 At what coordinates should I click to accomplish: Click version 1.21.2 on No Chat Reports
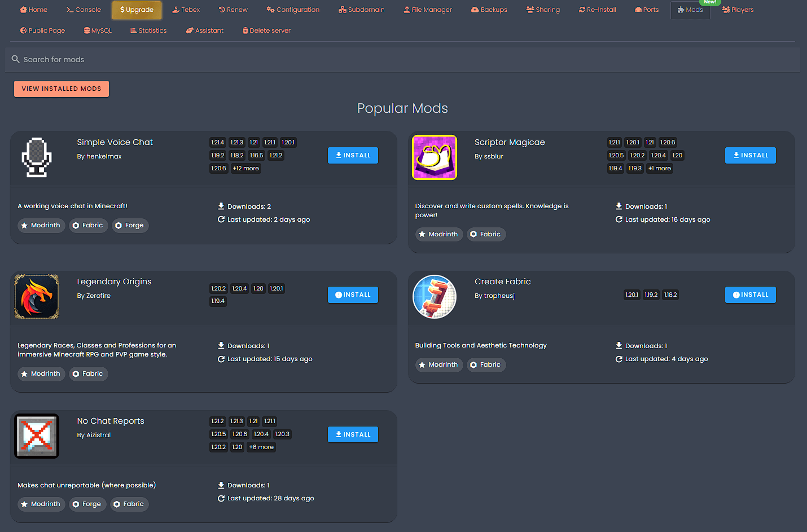tap(218, 421)
